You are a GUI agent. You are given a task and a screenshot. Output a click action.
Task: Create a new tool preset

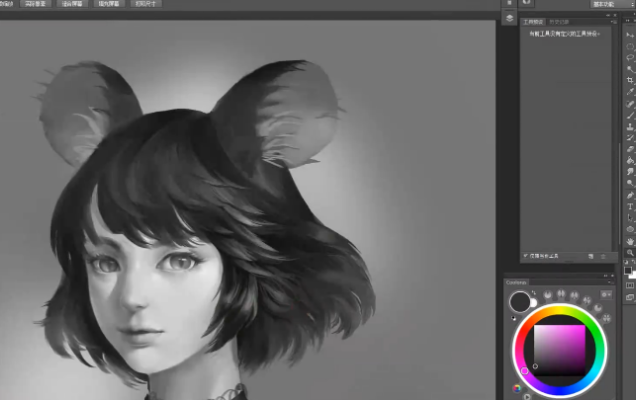[x=591, y=256]
